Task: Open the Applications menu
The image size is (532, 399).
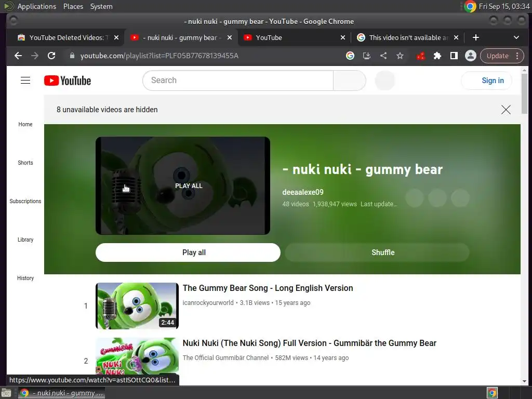Action: (37, 6)
